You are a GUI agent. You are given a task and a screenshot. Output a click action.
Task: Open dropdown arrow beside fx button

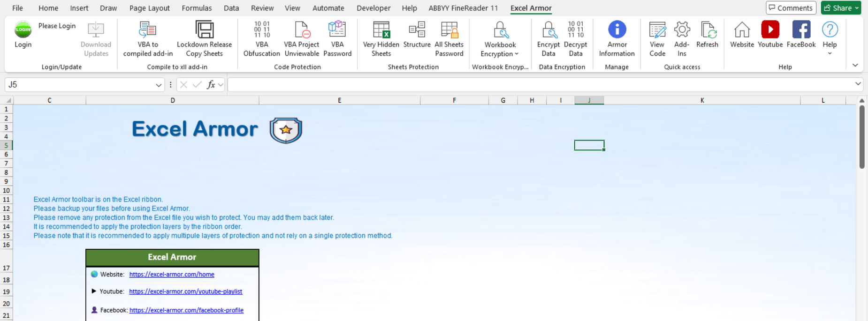tap(221, 85)
